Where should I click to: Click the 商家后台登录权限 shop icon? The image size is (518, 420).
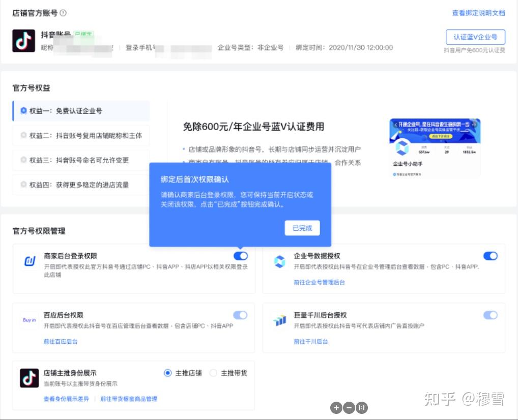pos(30,261)
